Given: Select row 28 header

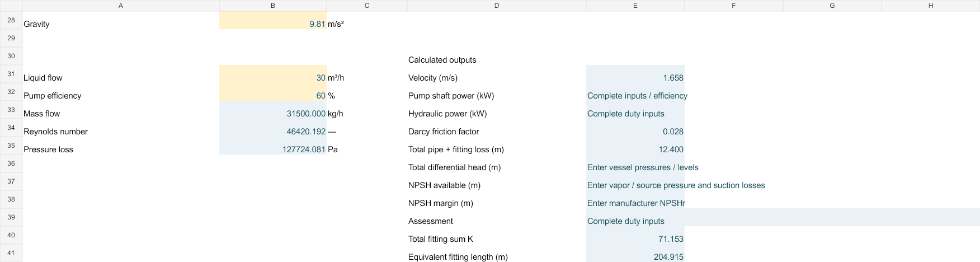Looking at the screenshot, I should coord(11,20).
